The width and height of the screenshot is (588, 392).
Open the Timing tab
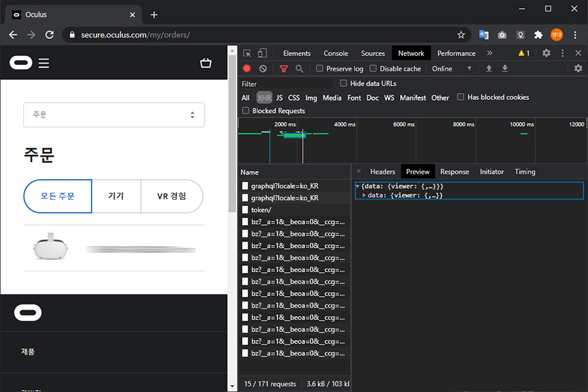[525, 172]
